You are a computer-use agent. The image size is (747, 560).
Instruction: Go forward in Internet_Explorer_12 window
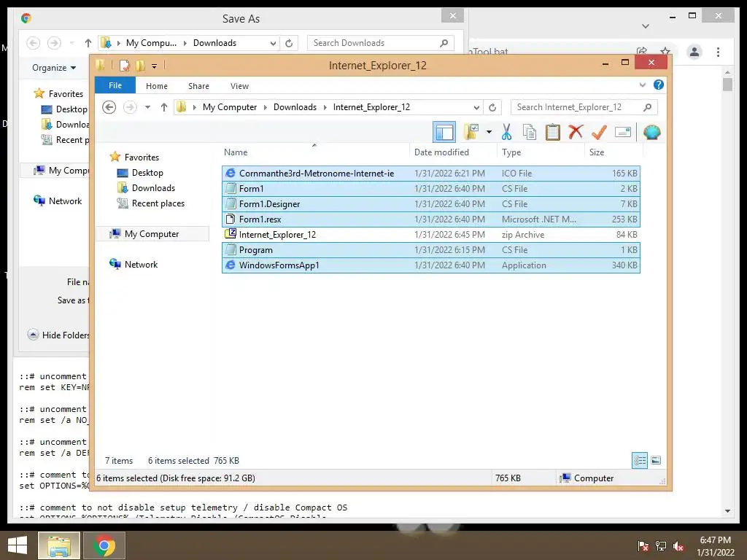[130, 107]
